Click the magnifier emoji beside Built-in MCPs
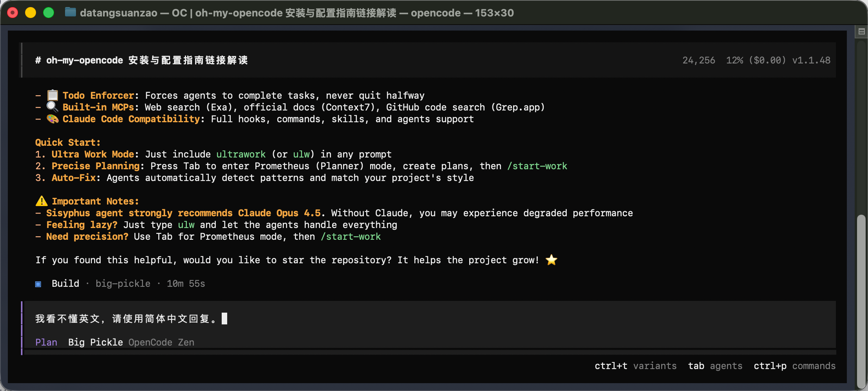 point(52,107)
